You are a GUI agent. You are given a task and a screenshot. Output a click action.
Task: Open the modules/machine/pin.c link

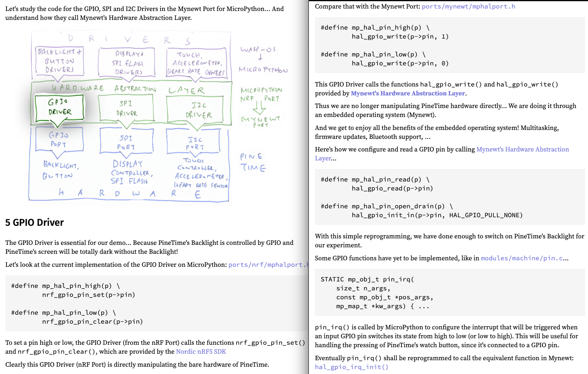pos(522,258)
